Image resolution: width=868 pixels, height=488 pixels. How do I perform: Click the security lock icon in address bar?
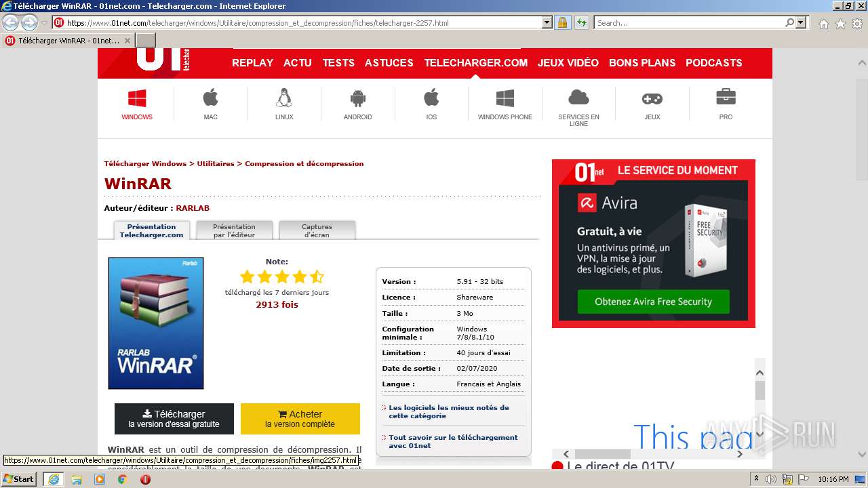click(x=562, y=22)
